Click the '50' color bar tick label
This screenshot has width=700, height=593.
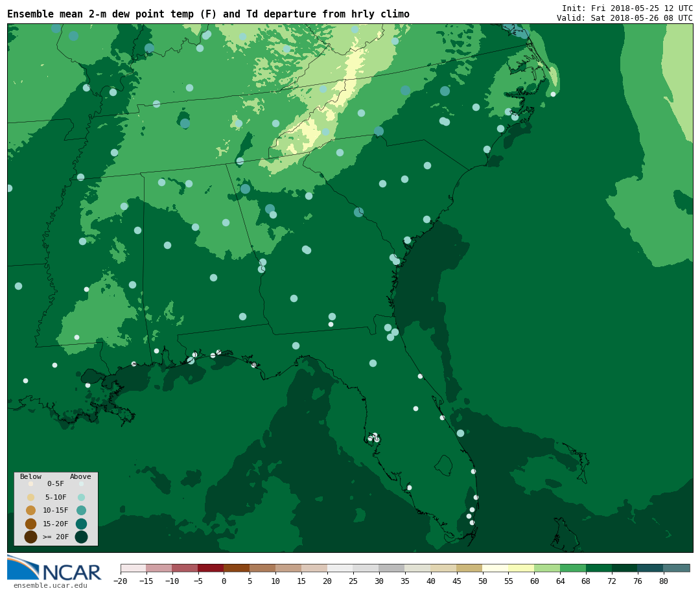pos(483,581)
